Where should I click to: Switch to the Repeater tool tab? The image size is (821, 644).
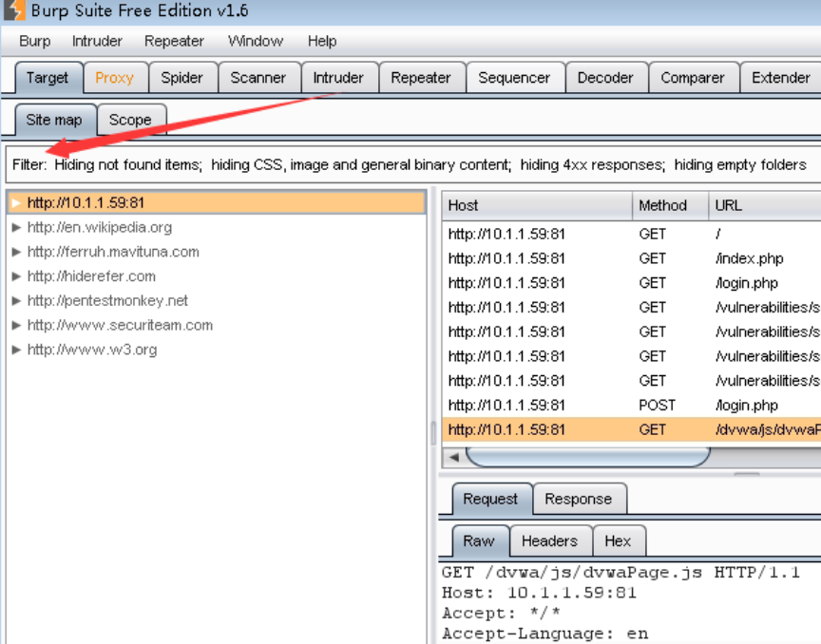(x=420, y=78)
